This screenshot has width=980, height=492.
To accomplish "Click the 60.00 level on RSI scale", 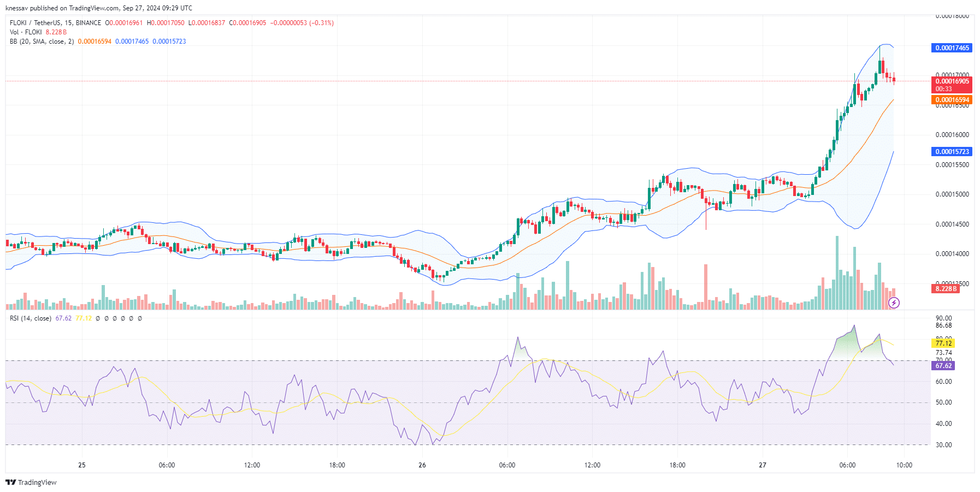I will [943, 382].
